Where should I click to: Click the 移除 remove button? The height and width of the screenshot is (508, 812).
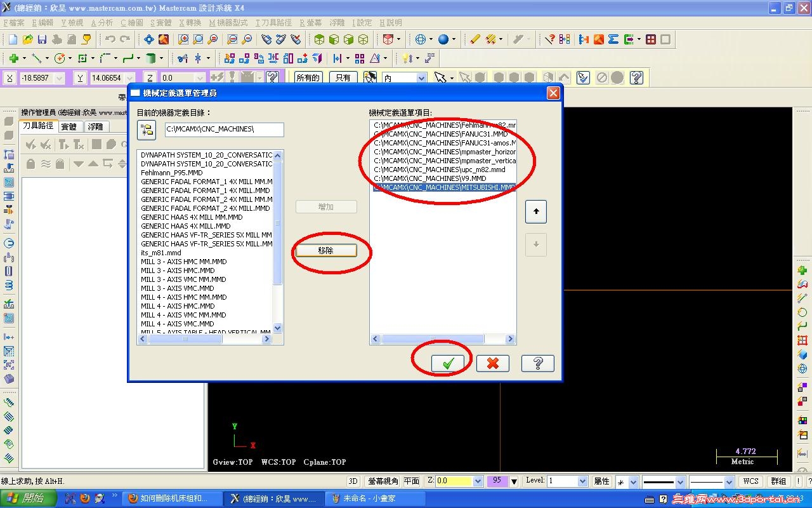pyautogui.click(x=326, y=251)
